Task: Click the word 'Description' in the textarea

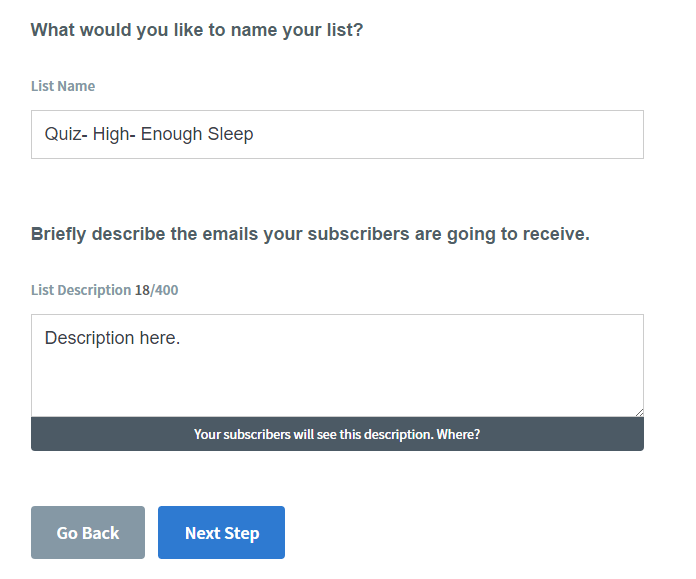Action: 89,338
